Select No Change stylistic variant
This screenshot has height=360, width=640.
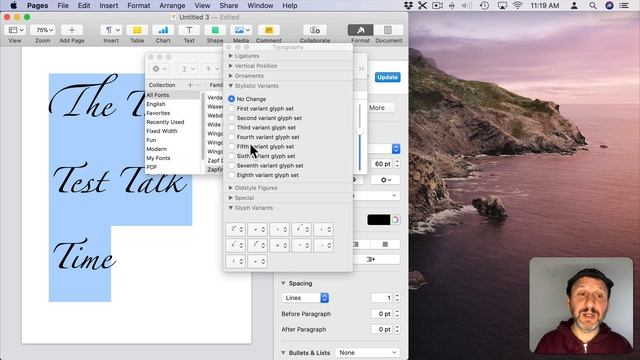coord(231,99)
